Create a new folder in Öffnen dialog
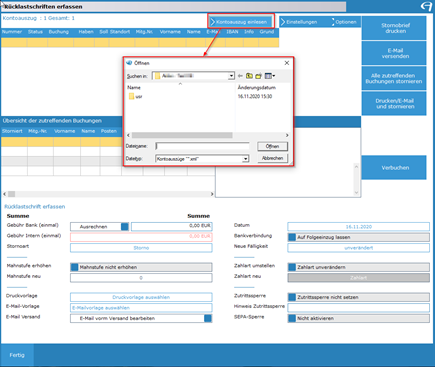435x367 pixels. pyautogui.click(x=259, y=76)
